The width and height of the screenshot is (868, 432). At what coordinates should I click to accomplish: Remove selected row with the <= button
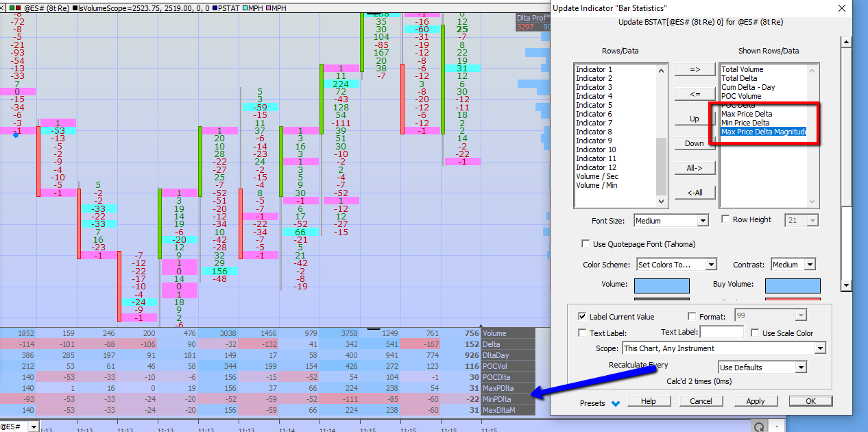pos(695,94)
